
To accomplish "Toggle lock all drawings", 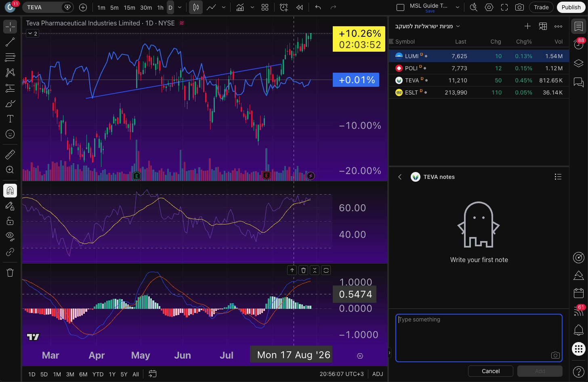I will tap(10, 221).
